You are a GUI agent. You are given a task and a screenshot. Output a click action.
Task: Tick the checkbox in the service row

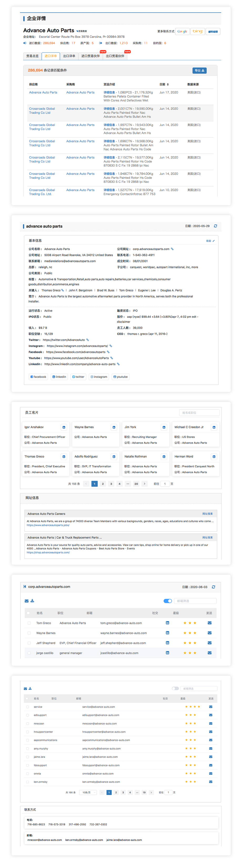(x=27, y=707)
